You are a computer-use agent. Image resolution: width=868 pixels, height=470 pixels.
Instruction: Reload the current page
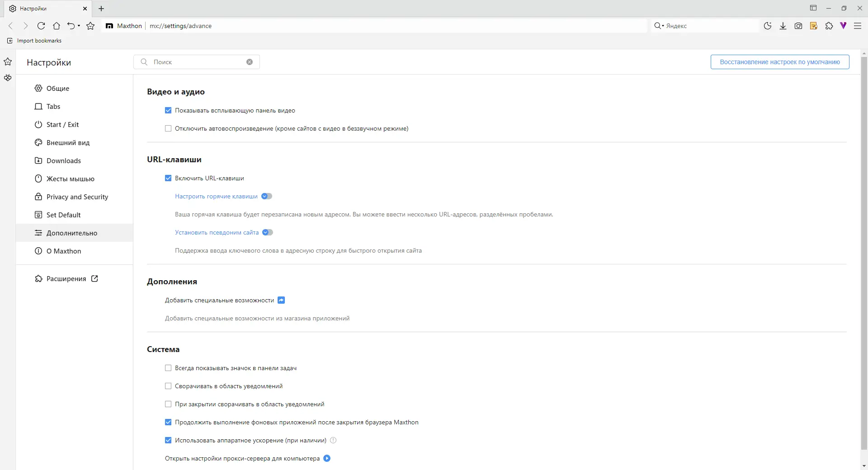click(41, 26)
